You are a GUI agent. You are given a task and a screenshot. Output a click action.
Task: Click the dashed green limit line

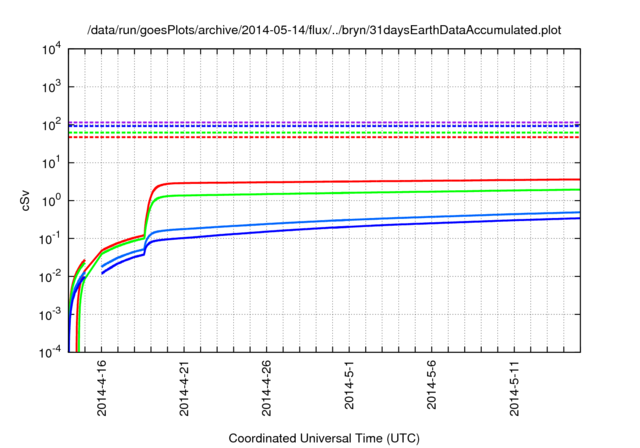pos(324,133)
